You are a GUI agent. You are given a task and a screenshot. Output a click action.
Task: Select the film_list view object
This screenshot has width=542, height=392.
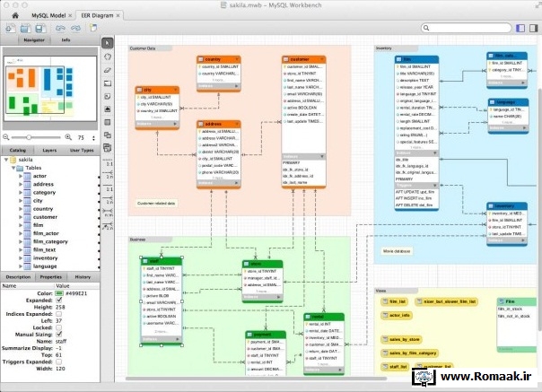point(394,301)
